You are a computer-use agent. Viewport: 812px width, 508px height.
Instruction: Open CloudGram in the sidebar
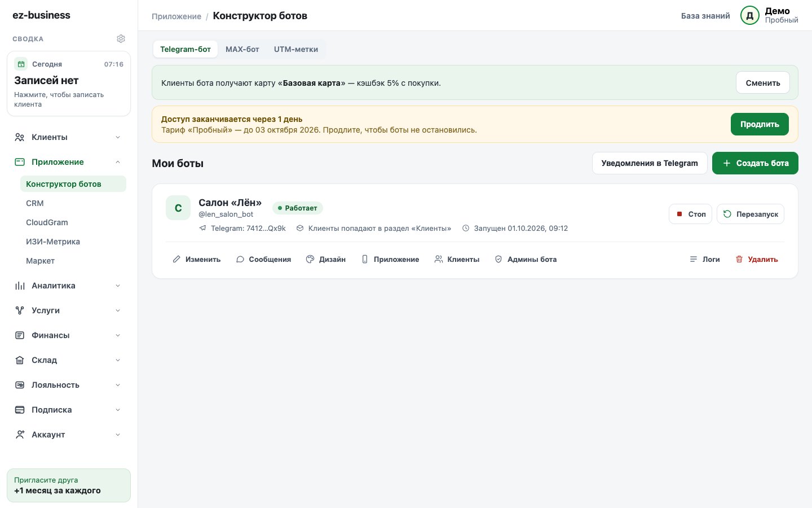73,222
